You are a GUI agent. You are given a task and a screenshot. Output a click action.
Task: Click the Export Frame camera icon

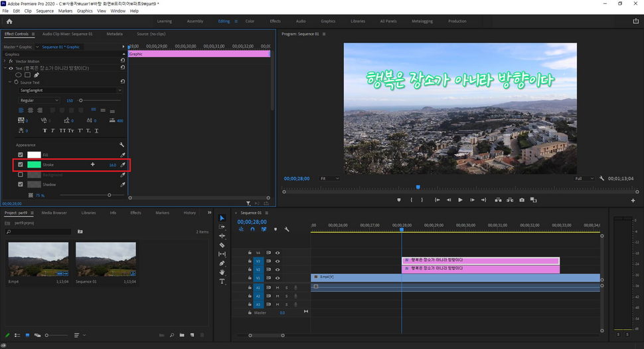(522, 200)
